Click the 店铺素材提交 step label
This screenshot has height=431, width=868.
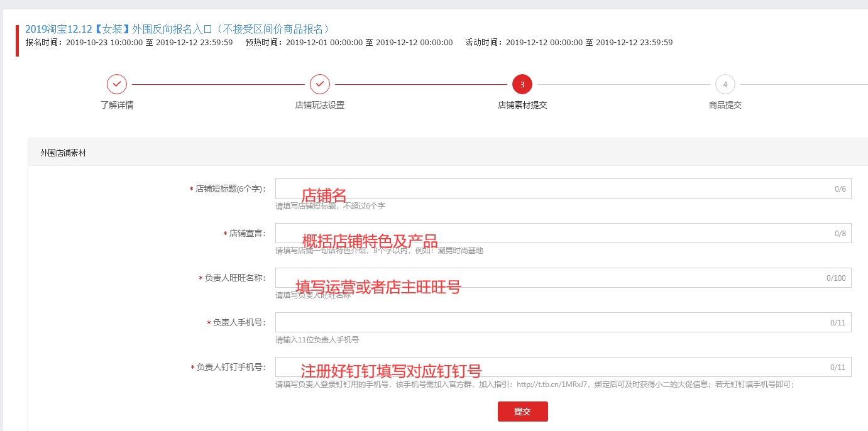tap(522, 105)
